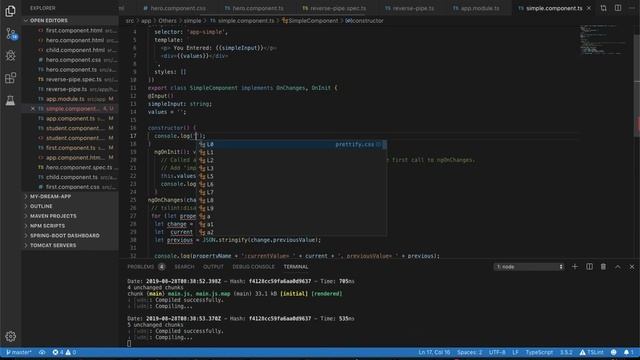The height and width of the screenshot is (360, 640).
Task: Expand the MY-DREAM-APP folder section
Action: point(70,196)
